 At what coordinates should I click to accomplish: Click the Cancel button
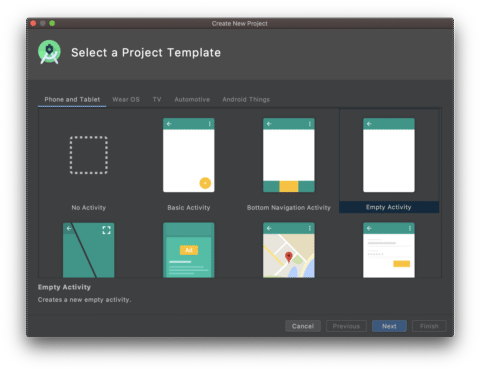click(303, 326)
